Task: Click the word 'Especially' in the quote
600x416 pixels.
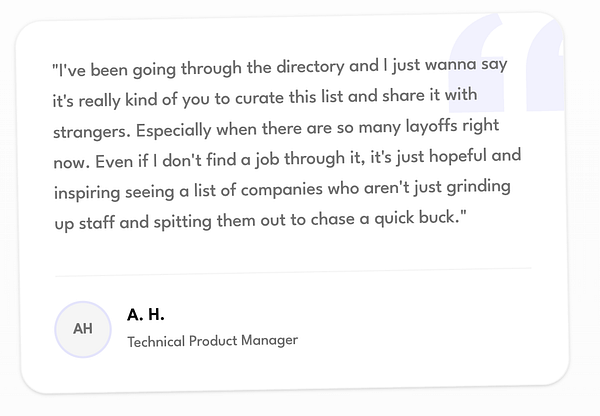Action: pyautogui.click(x=173, y=130)
